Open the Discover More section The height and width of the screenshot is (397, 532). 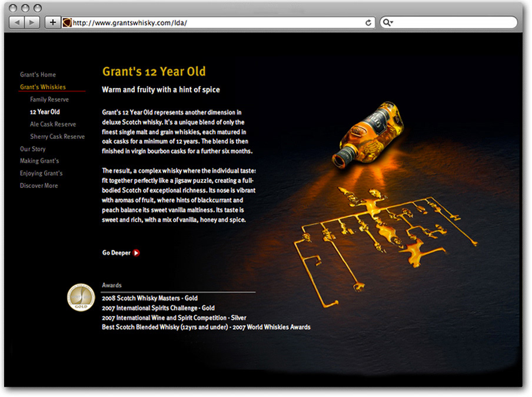point(39,186)
